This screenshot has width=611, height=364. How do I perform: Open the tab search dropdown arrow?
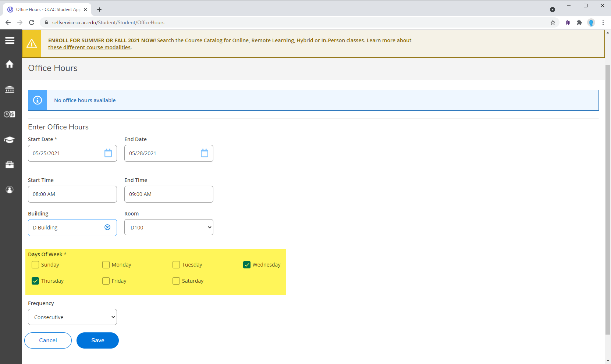pyautogui.click(x=553, y=10)
